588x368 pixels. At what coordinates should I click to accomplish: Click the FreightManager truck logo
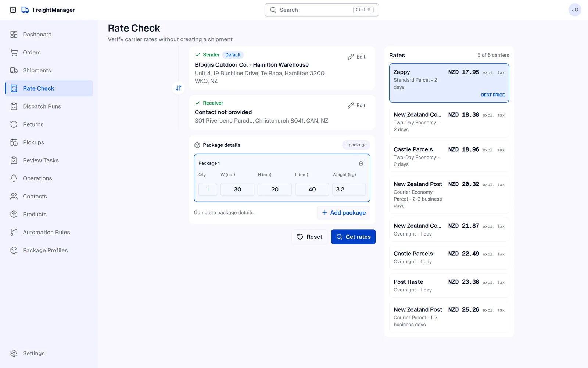click(25, 10)
